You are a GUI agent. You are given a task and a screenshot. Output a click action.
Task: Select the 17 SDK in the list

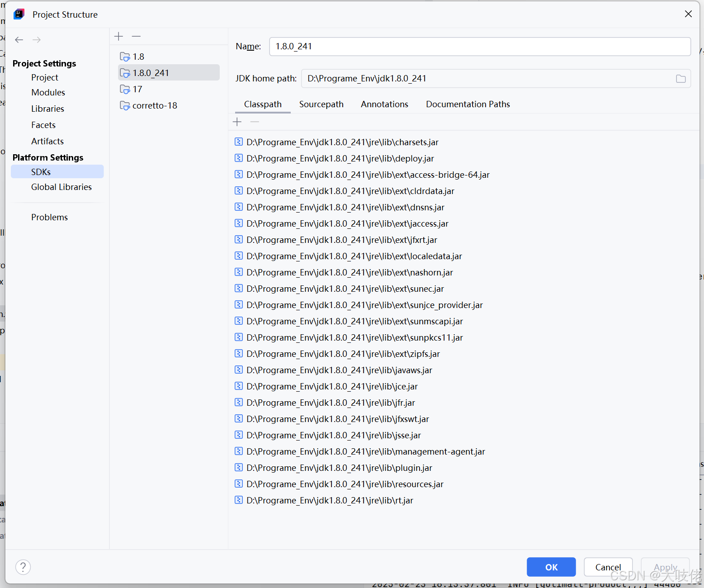click(137, 89)
